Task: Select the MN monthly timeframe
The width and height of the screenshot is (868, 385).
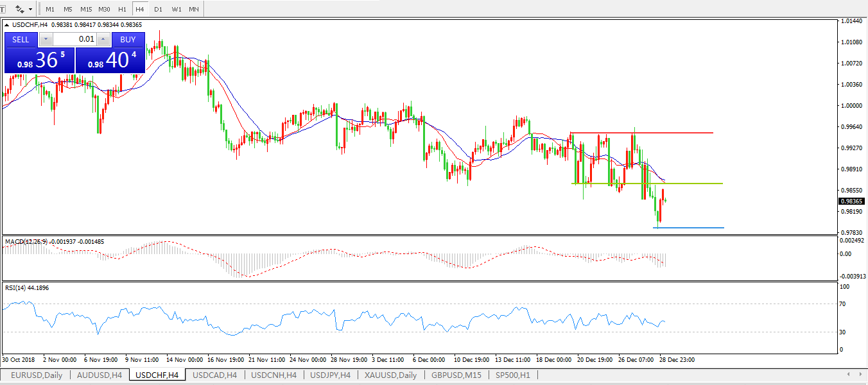Action: coord(193,10)
